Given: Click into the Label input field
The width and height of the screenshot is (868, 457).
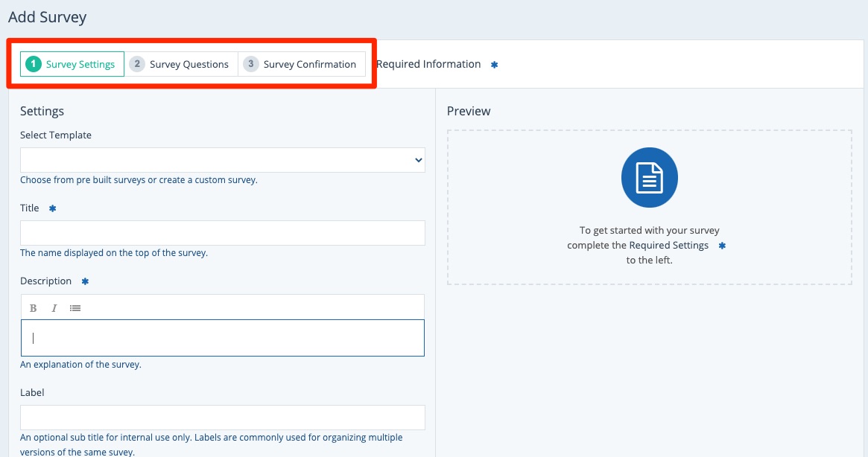Looking at the screenshot, I should point(222,418).
